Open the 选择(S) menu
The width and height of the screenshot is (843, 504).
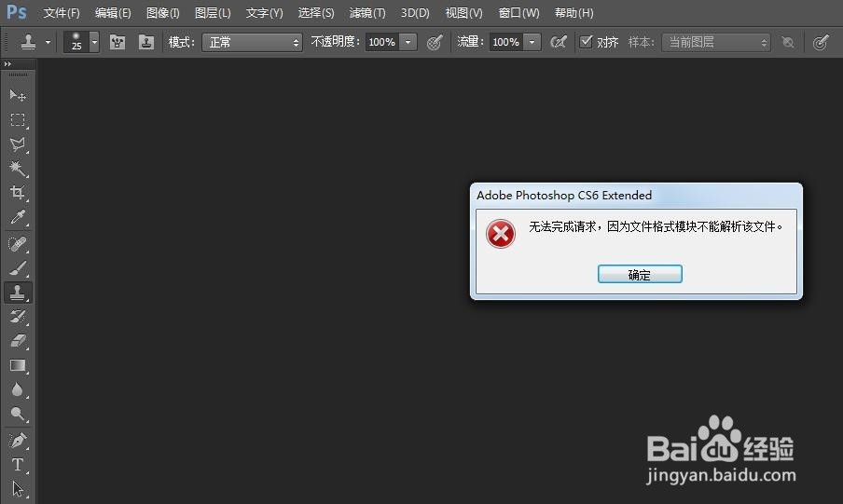316,13
